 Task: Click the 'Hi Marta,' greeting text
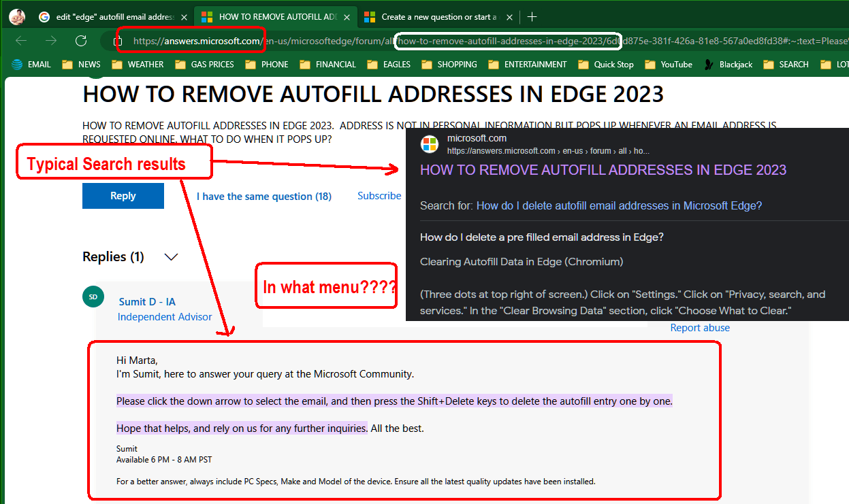(x=137, y=360)
